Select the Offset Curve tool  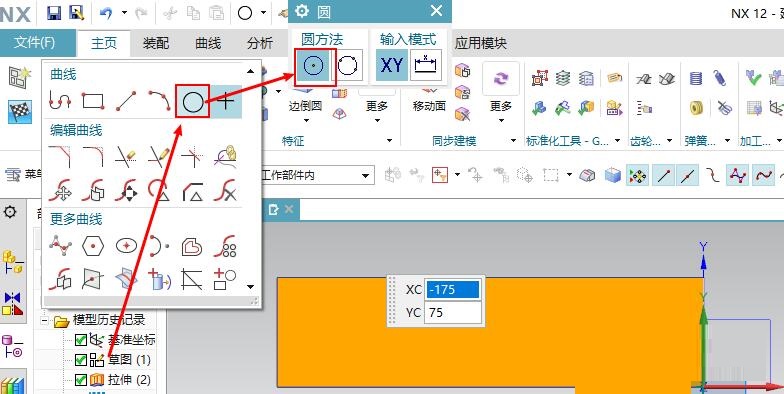coord(192,246)
